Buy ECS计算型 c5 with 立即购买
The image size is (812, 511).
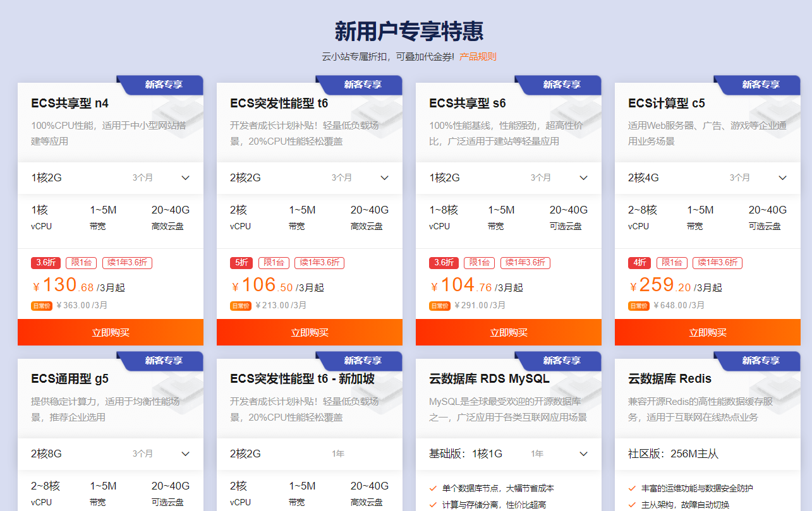point(708,332)
